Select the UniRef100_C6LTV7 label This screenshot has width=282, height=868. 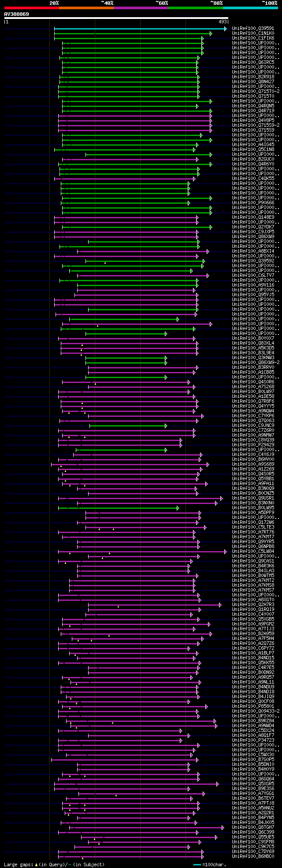(x=253, y=276)
